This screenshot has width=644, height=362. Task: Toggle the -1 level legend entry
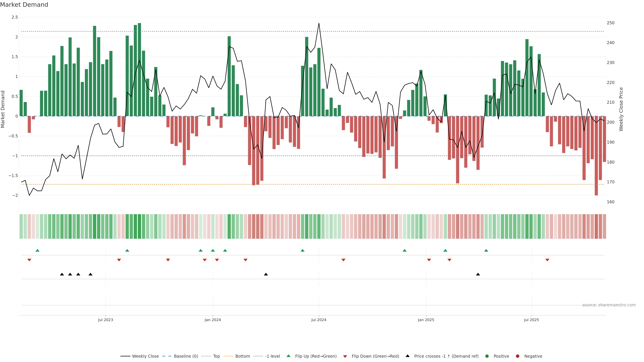click(272, 356)
